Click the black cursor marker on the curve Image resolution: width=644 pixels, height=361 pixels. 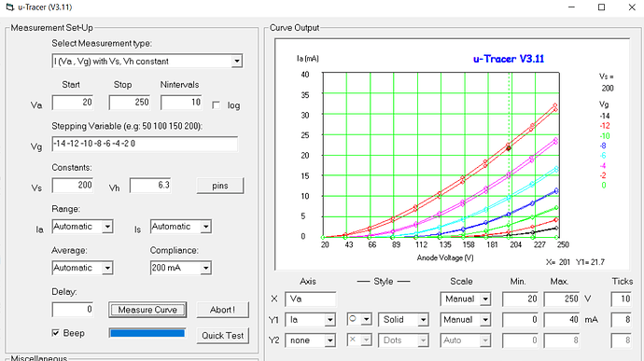(x=509, y=148)
